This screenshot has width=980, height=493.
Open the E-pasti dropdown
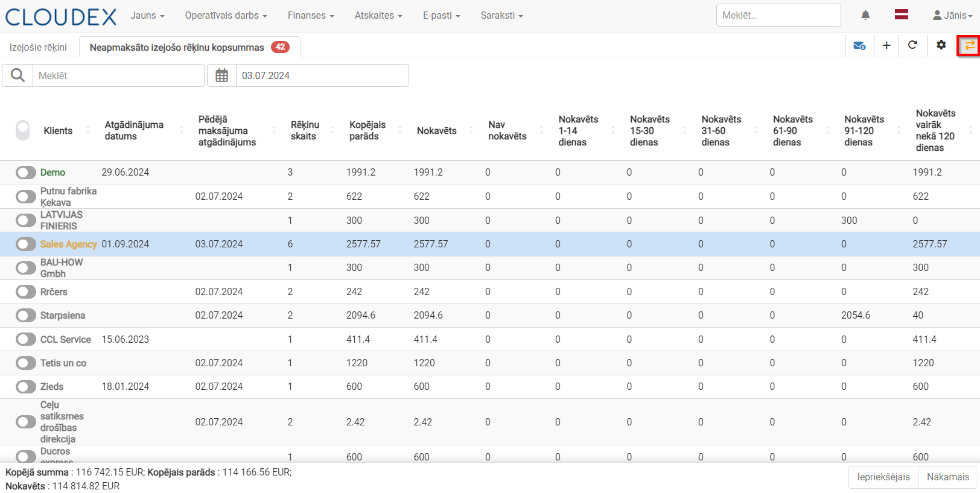[x=441, y=16]
